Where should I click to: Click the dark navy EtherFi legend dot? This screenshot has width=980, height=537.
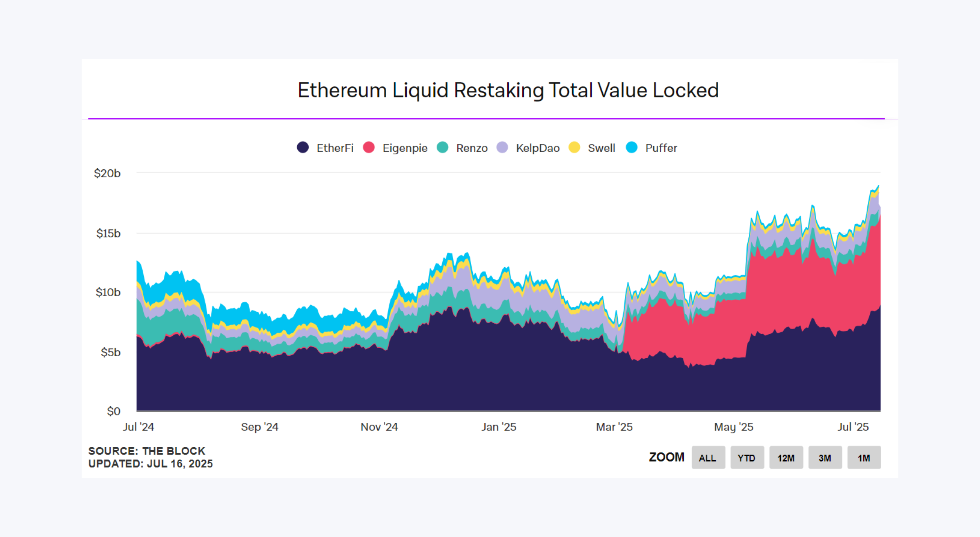(x=303, y=147)
